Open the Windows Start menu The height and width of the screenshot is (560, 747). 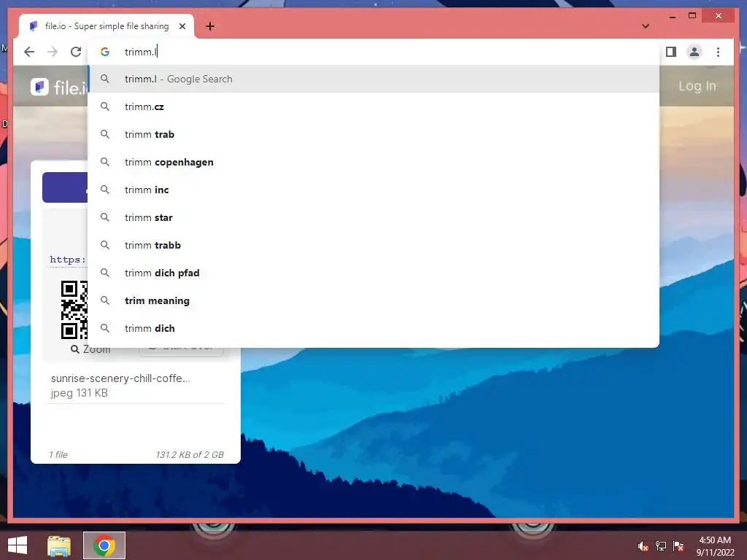[x=18, y=545]
